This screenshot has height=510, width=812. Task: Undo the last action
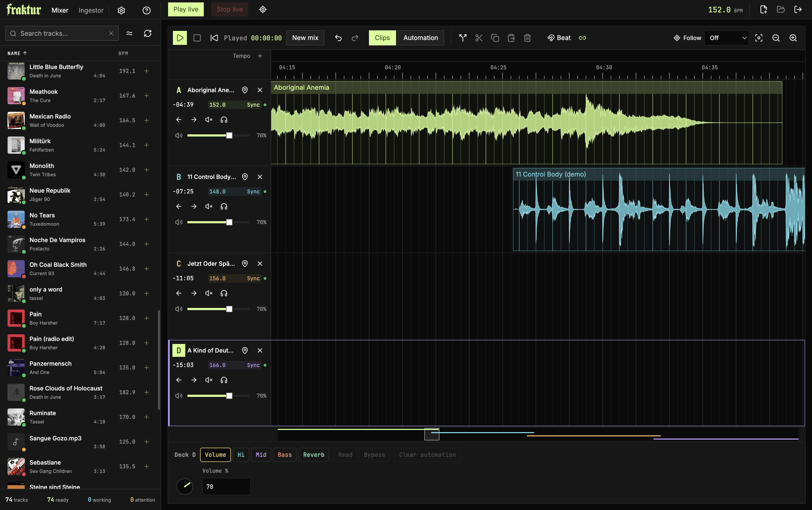338,38
